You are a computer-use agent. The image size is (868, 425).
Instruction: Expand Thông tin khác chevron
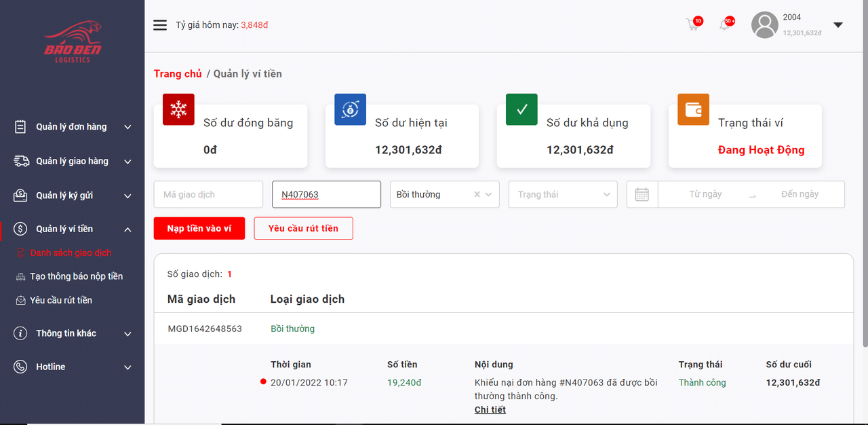[127, 334]
